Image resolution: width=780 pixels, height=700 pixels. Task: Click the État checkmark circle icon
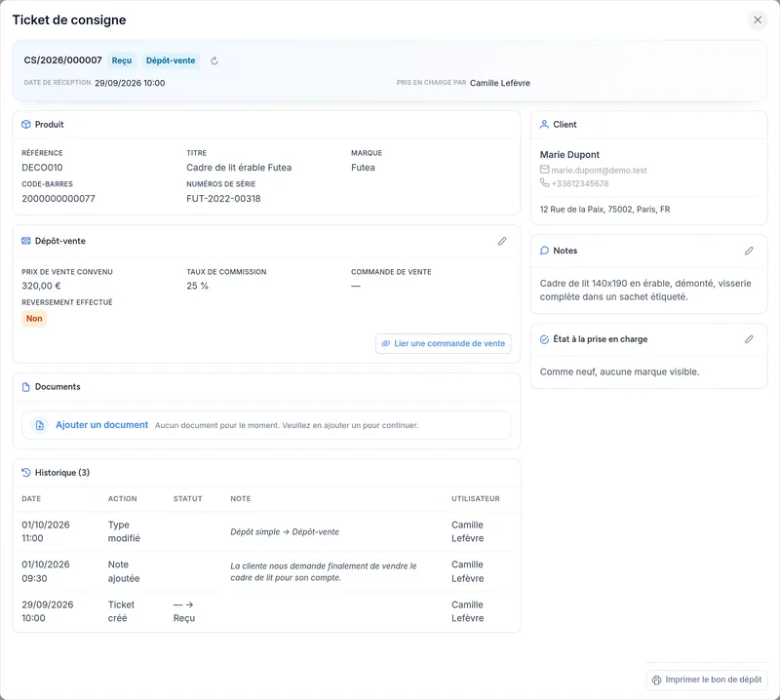click(x=544, y=339)
